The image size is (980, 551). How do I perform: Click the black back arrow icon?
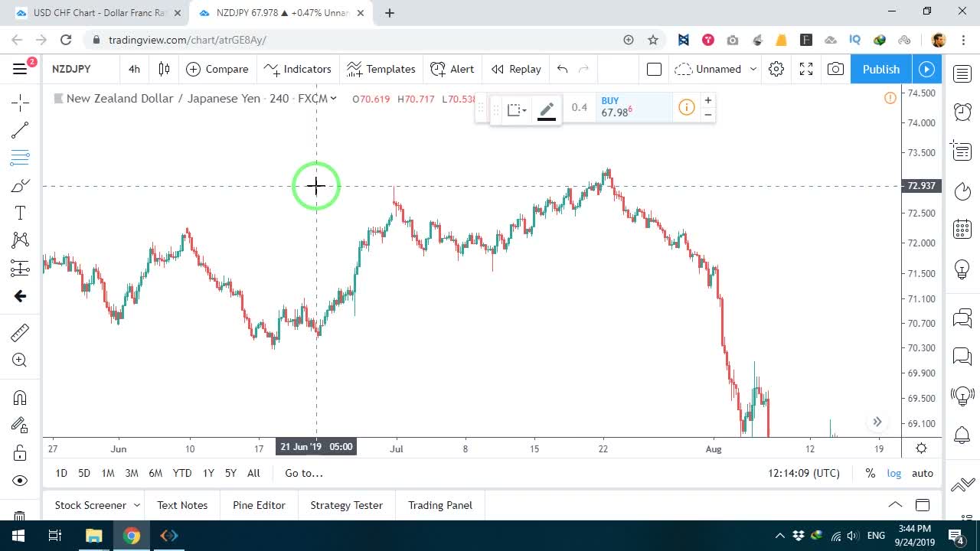[x=20, y=296]
